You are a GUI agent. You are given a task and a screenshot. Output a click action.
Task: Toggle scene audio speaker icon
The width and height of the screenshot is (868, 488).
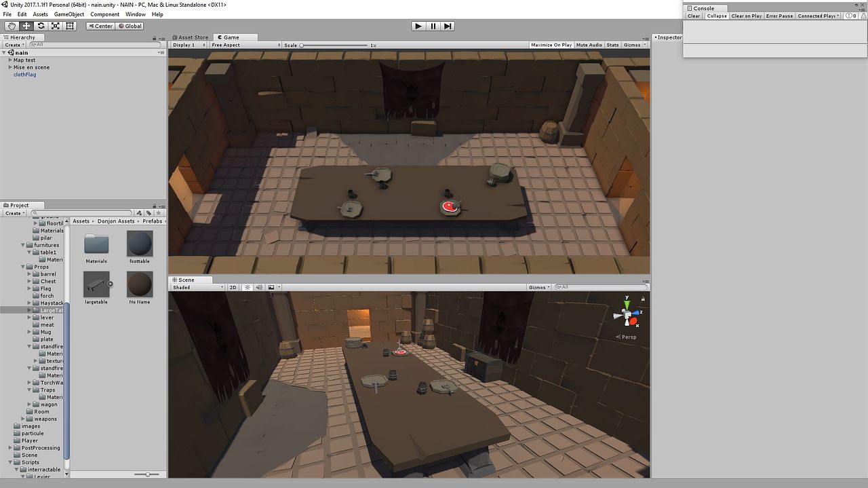(x=259, y=287)
